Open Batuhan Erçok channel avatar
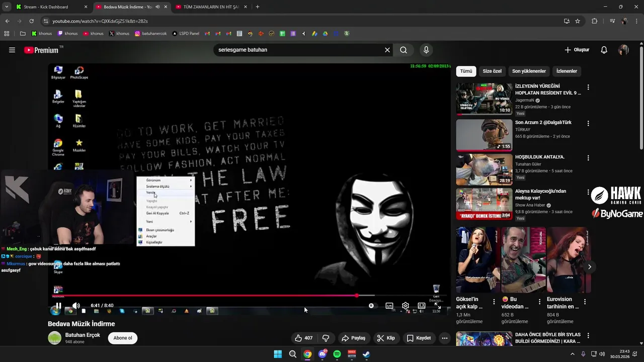 pos(54,338)
